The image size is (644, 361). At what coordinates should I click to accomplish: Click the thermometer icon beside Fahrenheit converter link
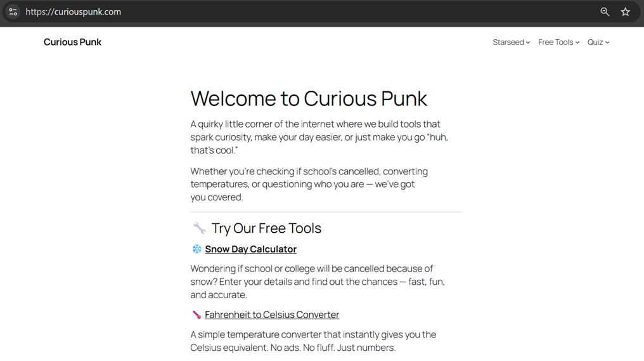[196, 315]
